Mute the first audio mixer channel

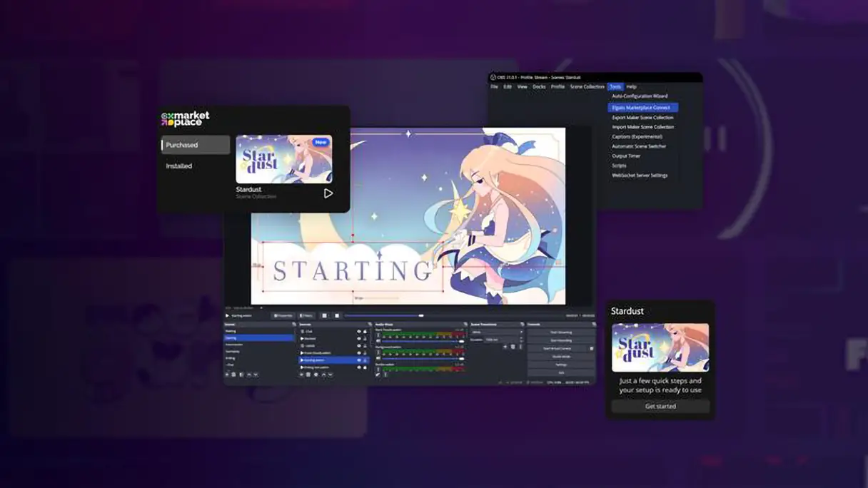pyautogui.click(x=378, y=341)
